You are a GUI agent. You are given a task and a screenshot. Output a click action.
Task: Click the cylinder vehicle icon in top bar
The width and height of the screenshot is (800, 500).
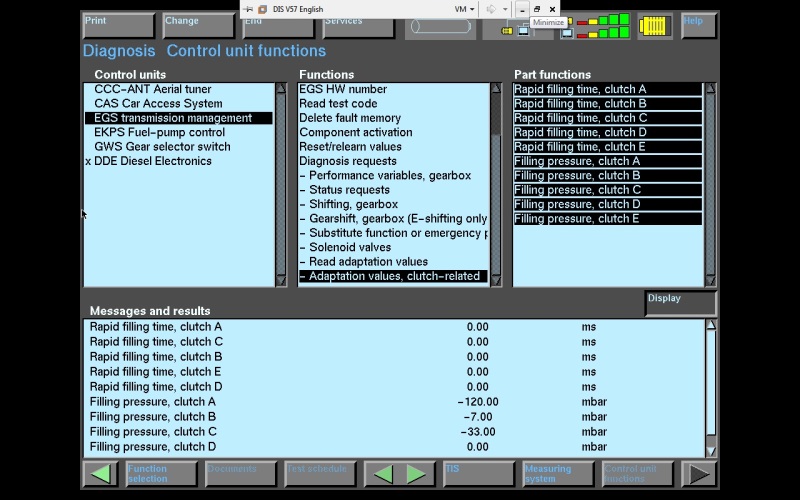pyautogui.click(x=440, y=28)
